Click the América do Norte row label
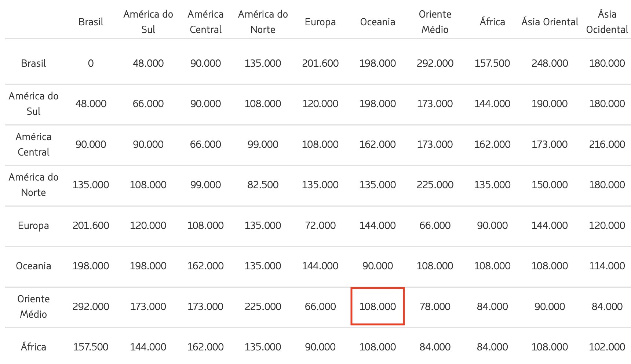 (33, 185)
